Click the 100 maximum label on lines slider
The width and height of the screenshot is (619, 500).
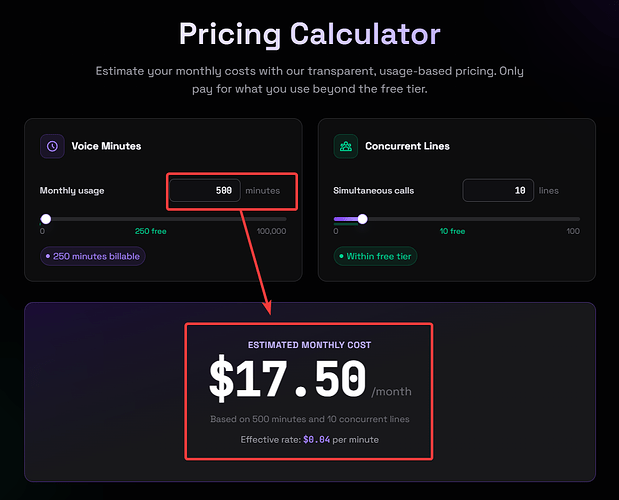pos(573,231)
